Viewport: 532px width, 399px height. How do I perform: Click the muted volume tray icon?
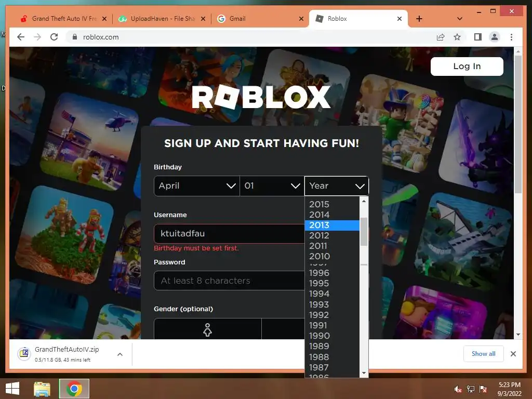(458, 389)
